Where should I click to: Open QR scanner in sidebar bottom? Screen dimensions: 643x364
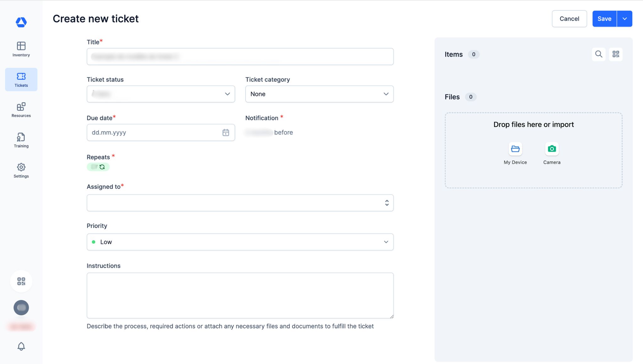pos(21,281)
